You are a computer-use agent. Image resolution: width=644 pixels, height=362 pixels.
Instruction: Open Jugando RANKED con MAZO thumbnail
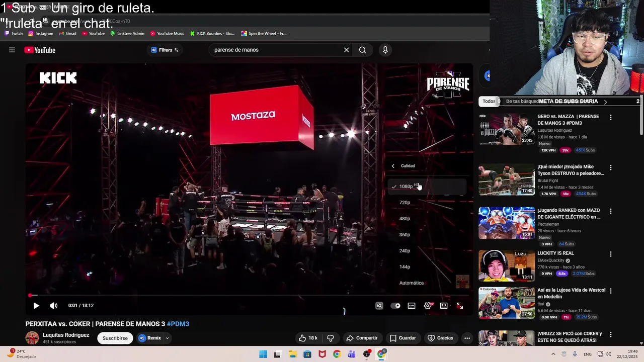click(x=507, y=223)
